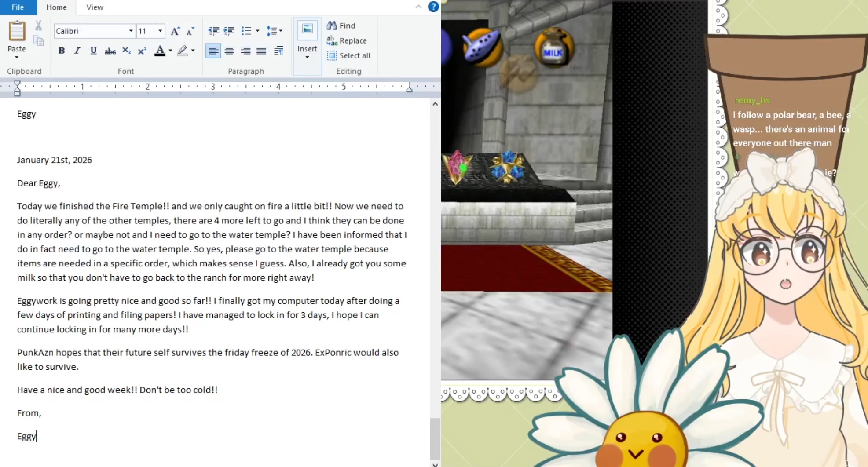This screenshot has width=868, height=467.
Task: Switch to the Home tab
Action: (x=56, y=7)
